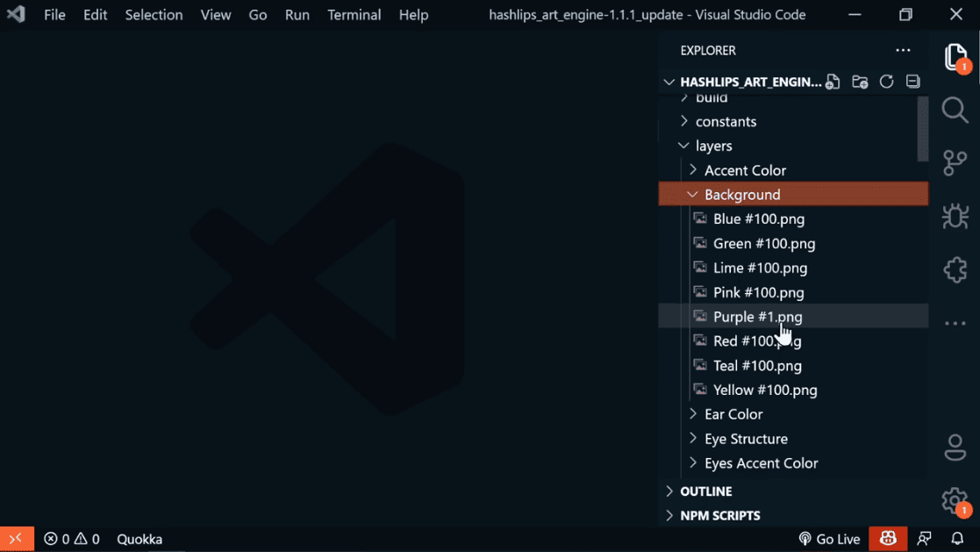The height and width of the screenshot is (552, 980).
Task: Restore down the VS Code window
Action: pos(905,14)
